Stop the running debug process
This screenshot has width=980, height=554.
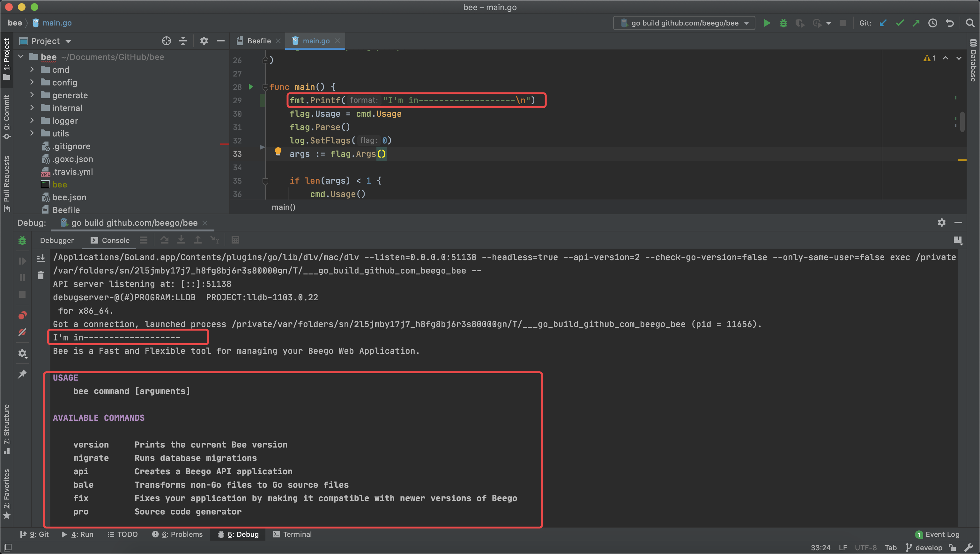[843, 23]
